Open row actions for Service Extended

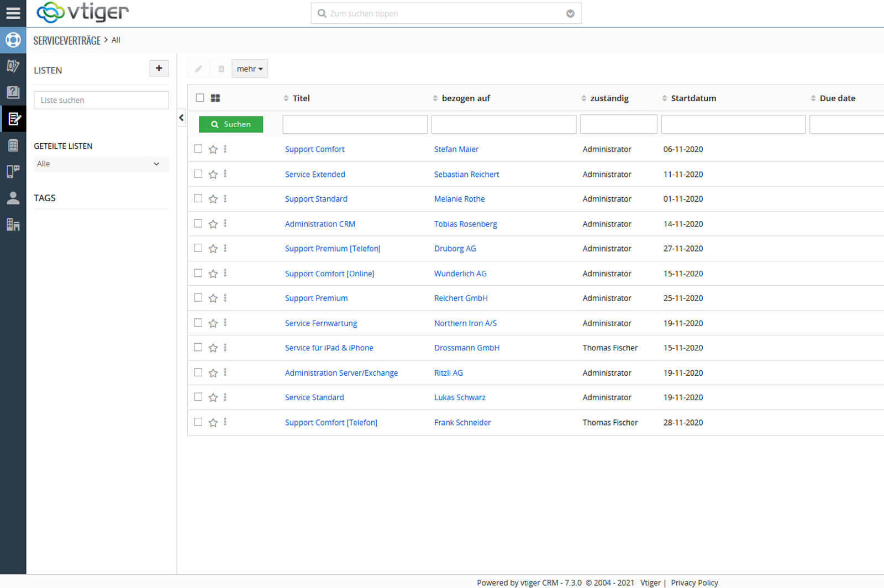pyautogui.click(x=225, y=174)
